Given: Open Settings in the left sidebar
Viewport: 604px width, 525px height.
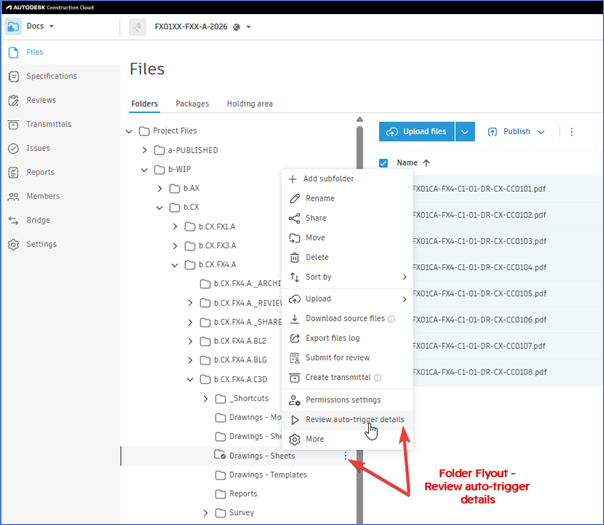Looking at the screenshot, I should point(41,244).
